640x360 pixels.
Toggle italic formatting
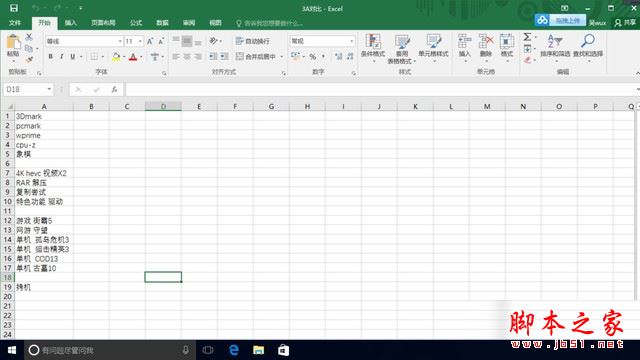tap(61, 57)
